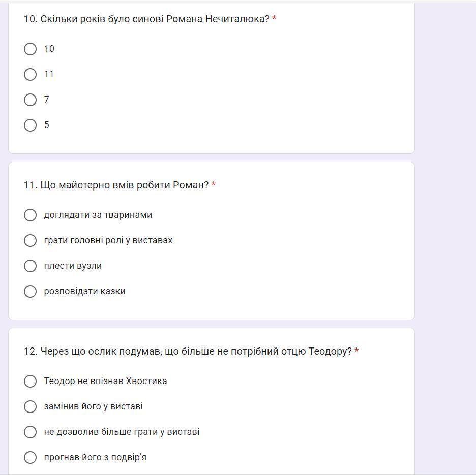Pick the 'плести вузли' radio button
This screenshot has height=475, width=476.
tap(30, 266)
